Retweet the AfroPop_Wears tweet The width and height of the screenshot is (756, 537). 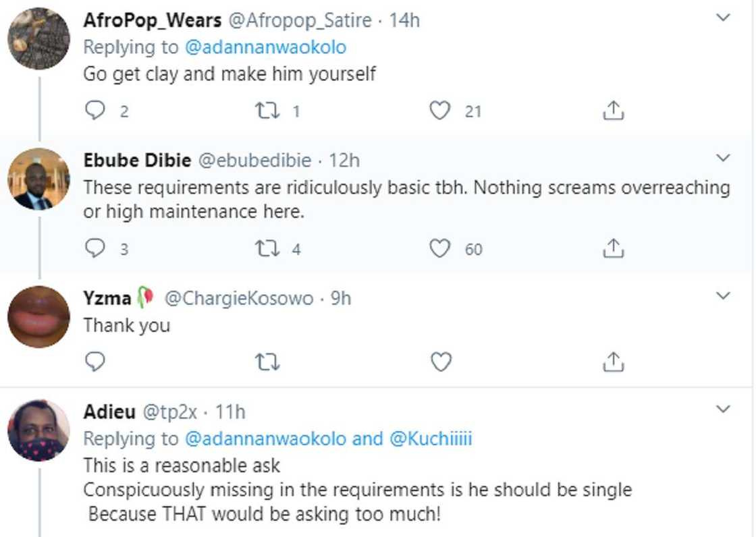pos(269,111)
